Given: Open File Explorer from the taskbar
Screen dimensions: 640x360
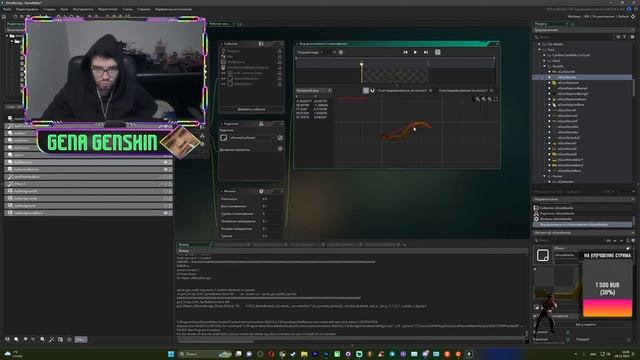Looking at the screenshot, I should tap(304, 354).
